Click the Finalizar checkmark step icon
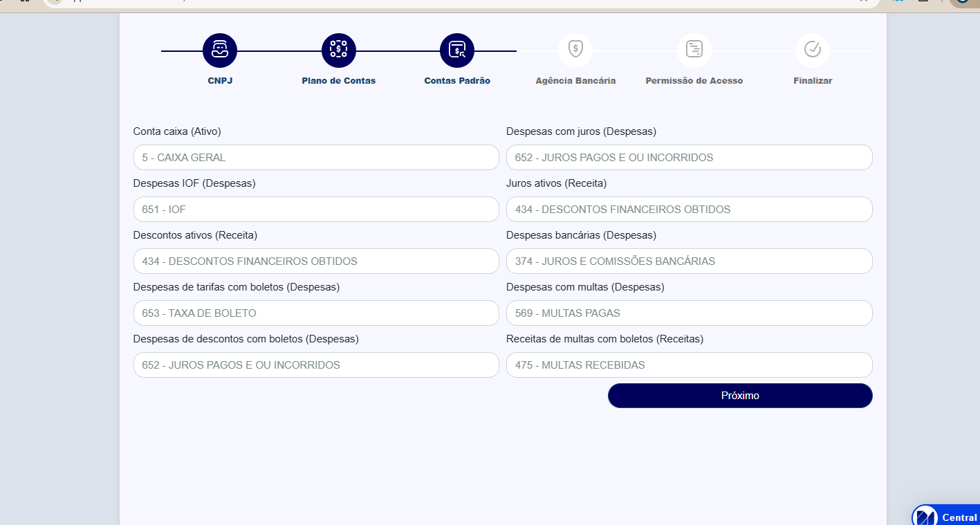980x525 pixels. [x=813, y=50]
